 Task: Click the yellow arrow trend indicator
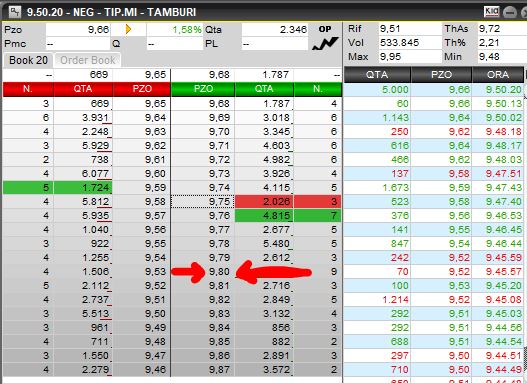pos(128,29)
